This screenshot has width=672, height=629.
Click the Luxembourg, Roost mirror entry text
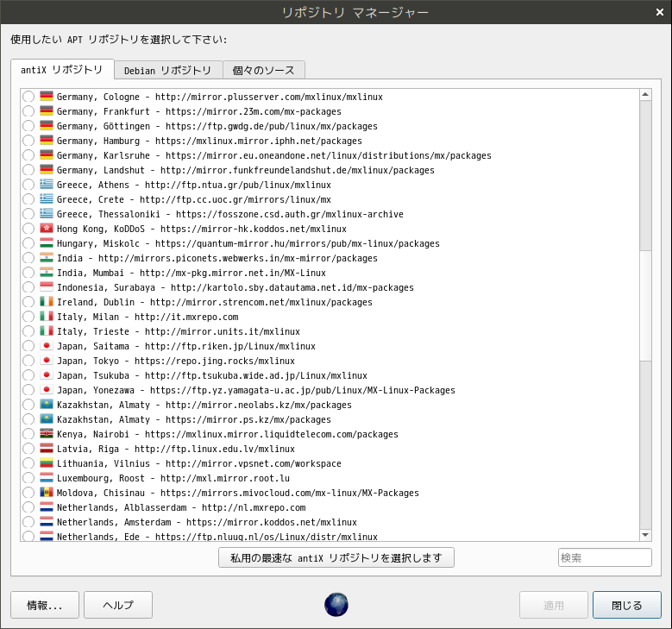click(x=173, y=478)
